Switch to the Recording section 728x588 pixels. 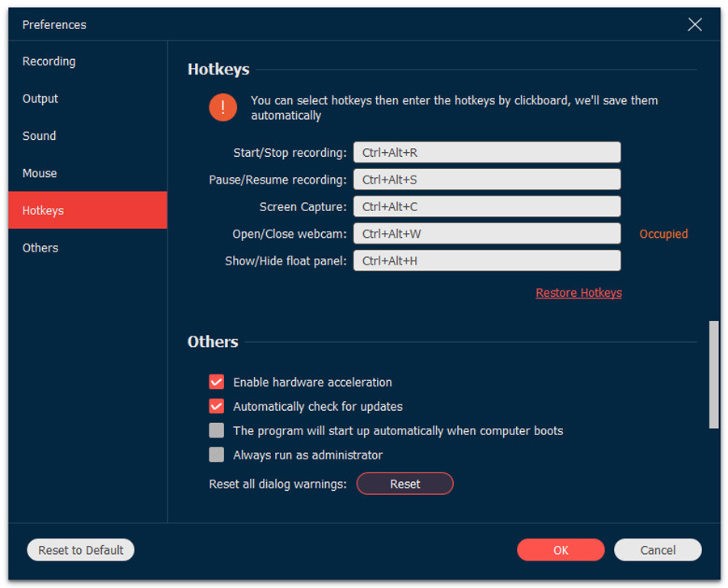pyautogui.click(x=49, y=61)
